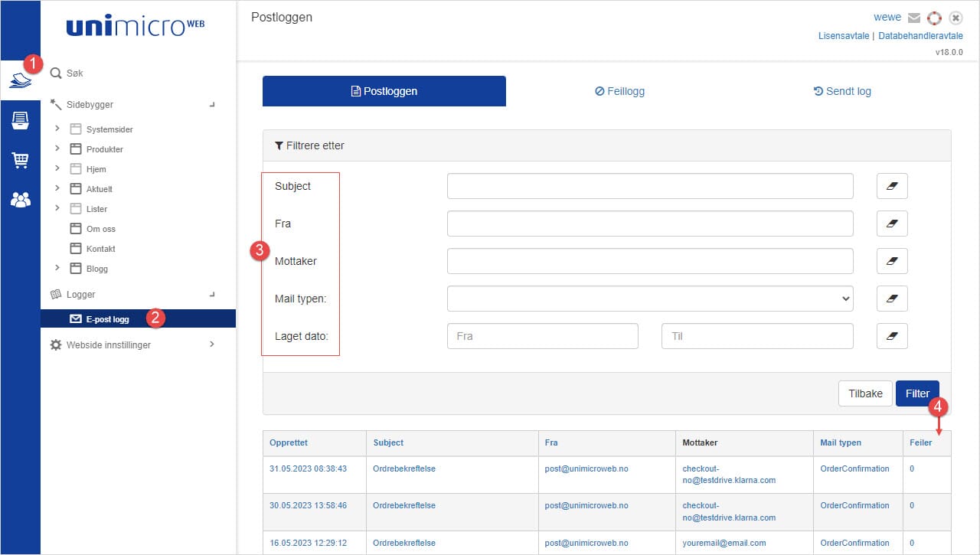Expand Webside innstillinger section
This screenshot has width=980, height=555.
212,344
